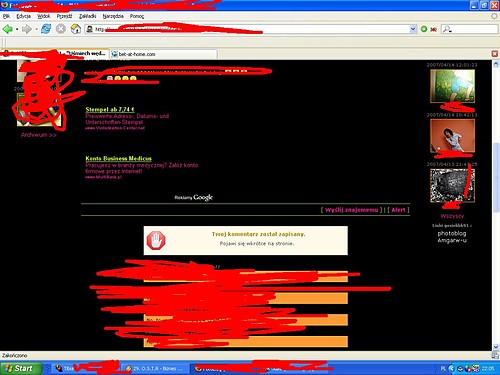Viewport: 500px width, 375px height.
Task: Go to the home page icon
Action: coord(76,29)
